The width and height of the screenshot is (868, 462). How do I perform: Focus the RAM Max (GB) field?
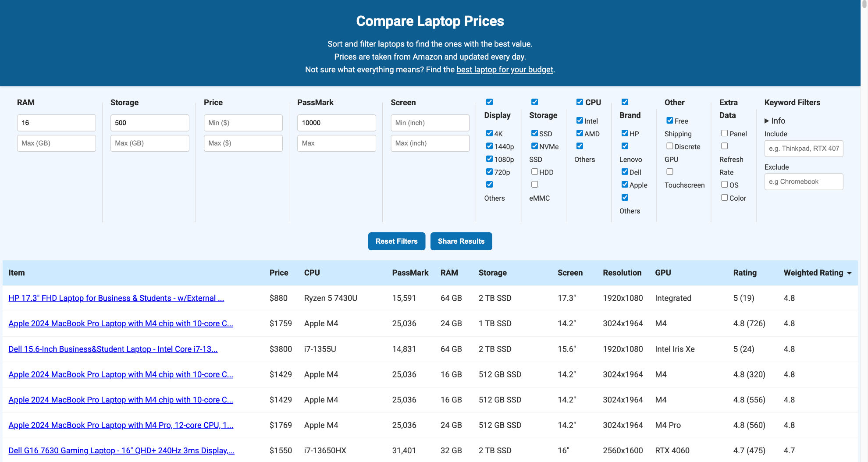[x=57, y=143]
